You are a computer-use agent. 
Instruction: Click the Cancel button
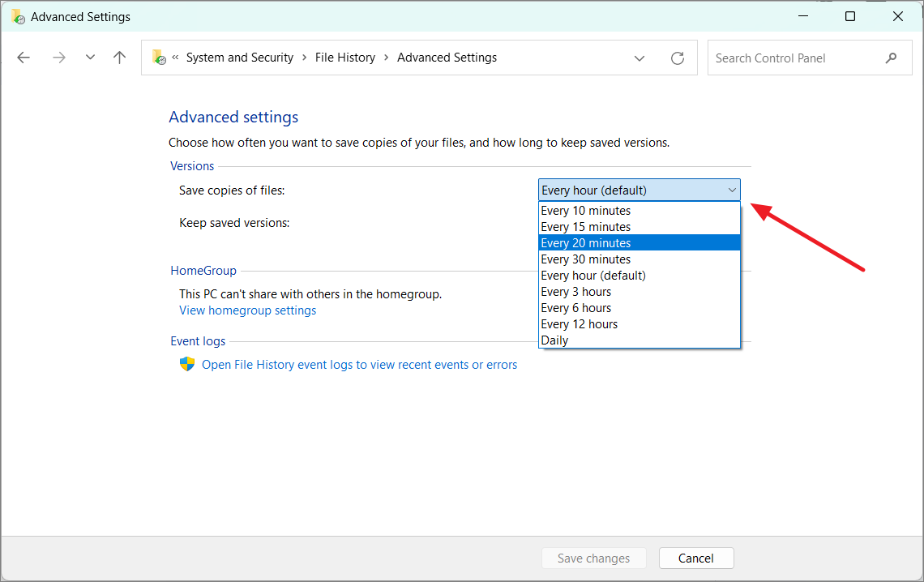696,558
